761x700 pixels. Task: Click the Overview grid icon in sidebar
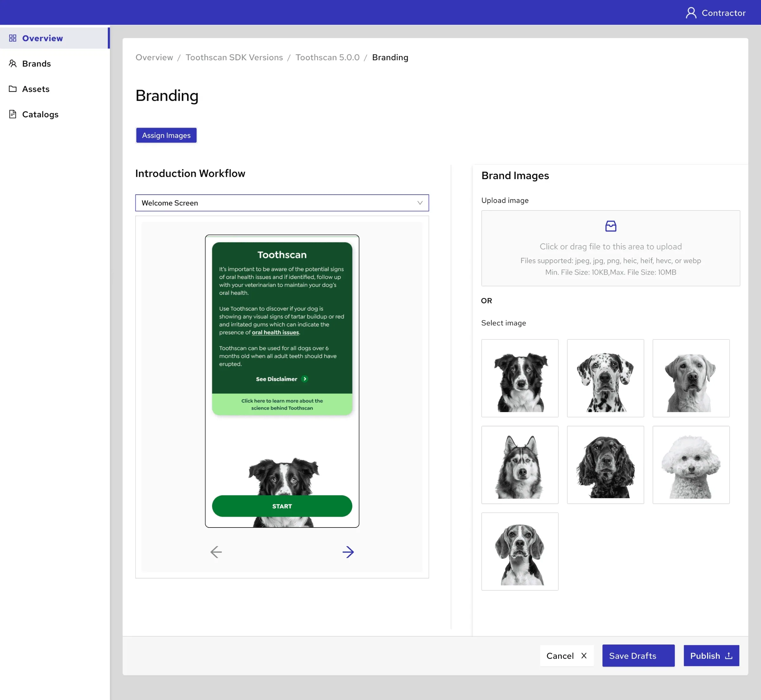tap(12, 38)
